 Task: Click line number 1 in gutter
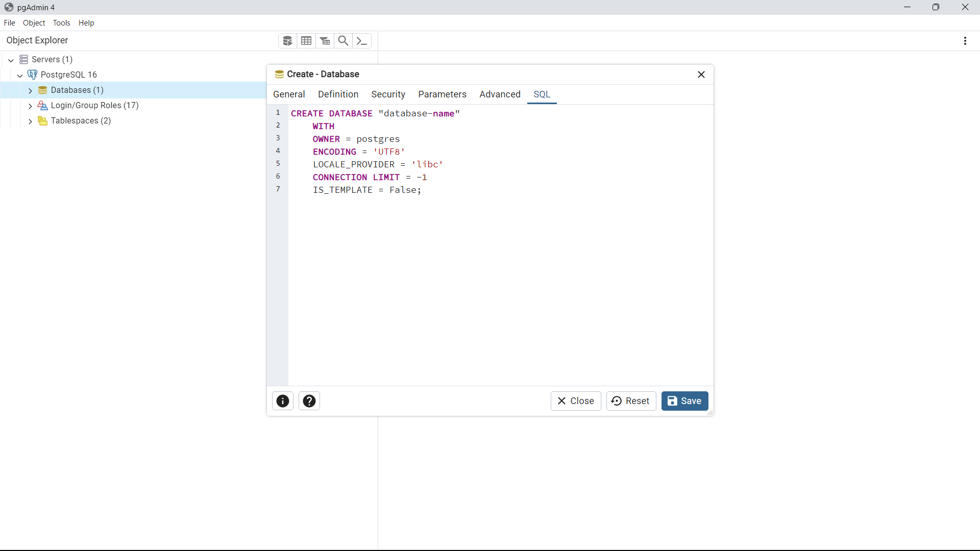click(278, 113)
